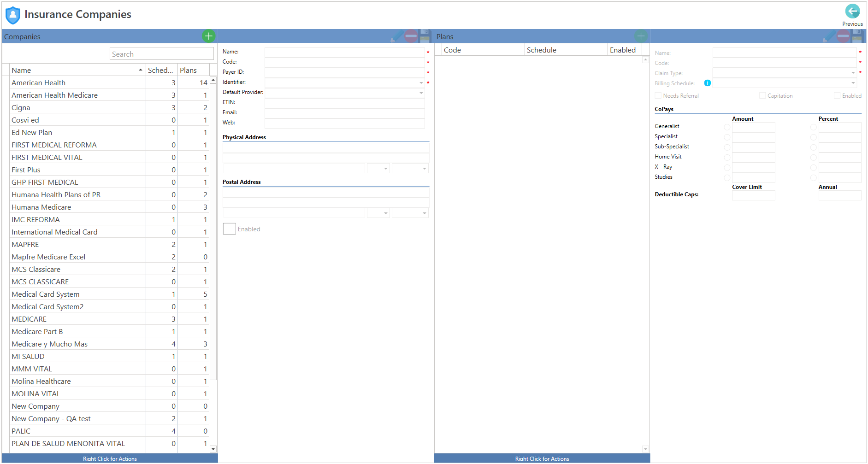The width and height of the screenshot is (868, 464).
Task: Expand the Default Provider dropdown
Action: [421, 93]
